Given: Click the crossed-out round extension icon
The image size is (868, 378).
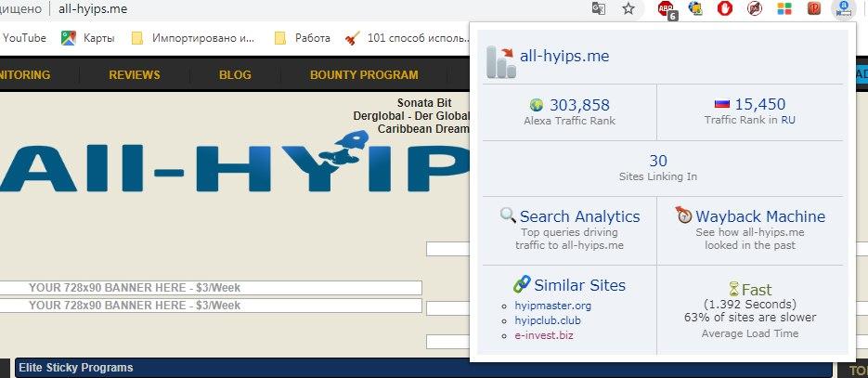Looking at the screenshot, I should click(755, 8).
